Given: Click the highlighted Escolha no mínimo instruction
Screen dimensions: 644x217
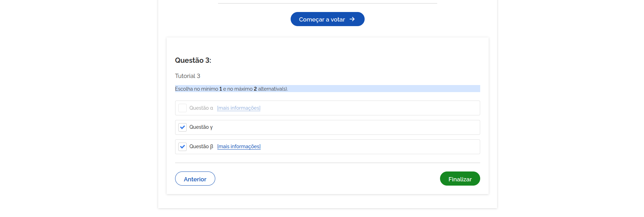Looking at the screenshot, I should [231, 89].
